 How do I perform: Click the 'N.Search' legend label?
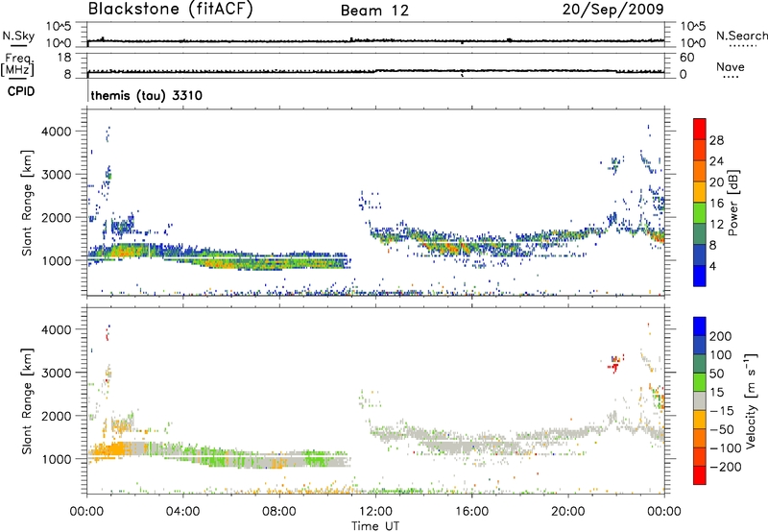(741, 36)
